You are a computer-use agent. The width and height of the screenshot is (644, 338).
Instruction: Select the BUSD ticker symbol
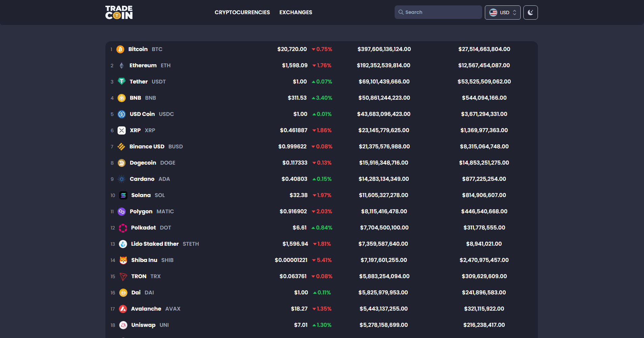pyautogui.click(x=176, y=146)
